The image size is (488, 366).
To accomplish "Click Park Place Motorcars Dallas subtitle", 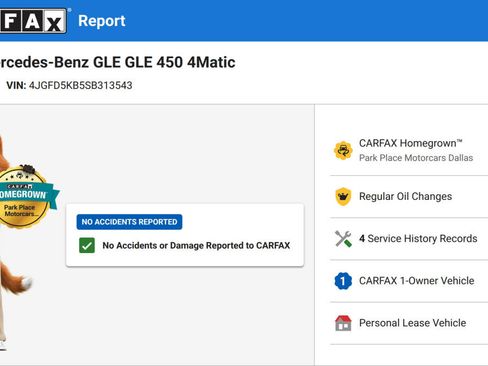I will pos(416,158).
